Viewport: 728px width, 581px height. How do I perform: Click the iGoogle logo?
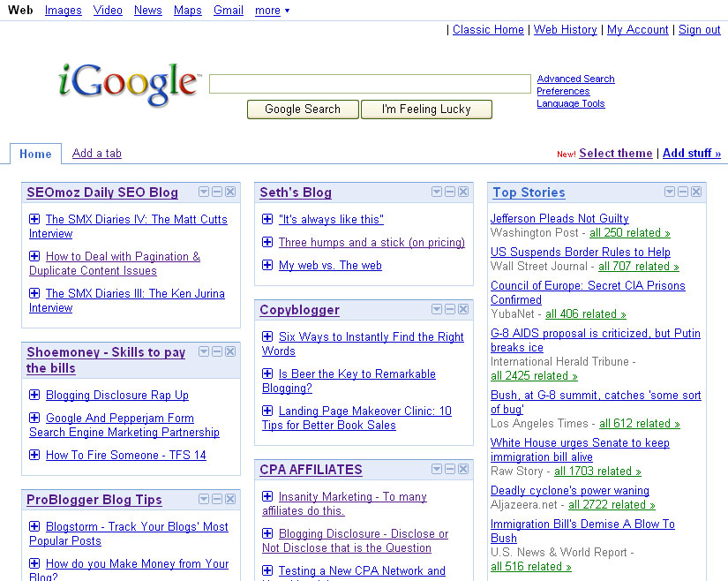tap(130, 84)
